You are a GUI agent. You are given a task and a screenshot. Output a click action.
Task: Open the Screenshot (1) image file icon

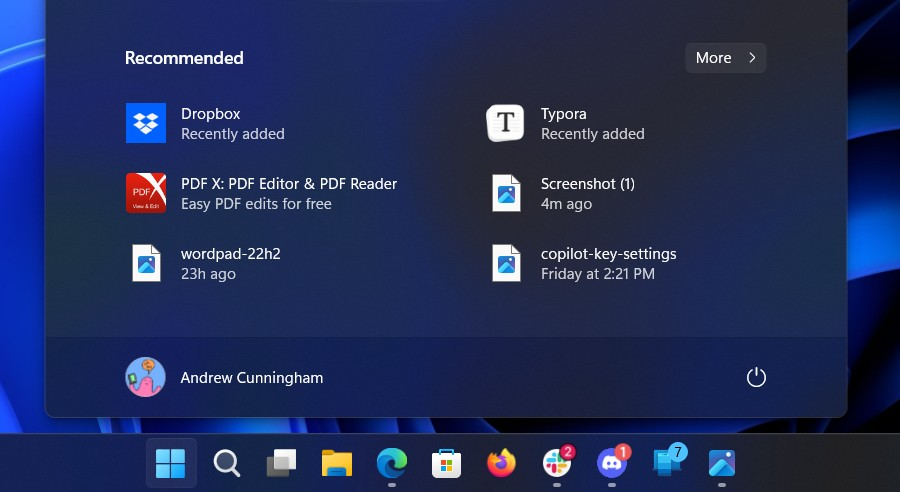point(506,193)
